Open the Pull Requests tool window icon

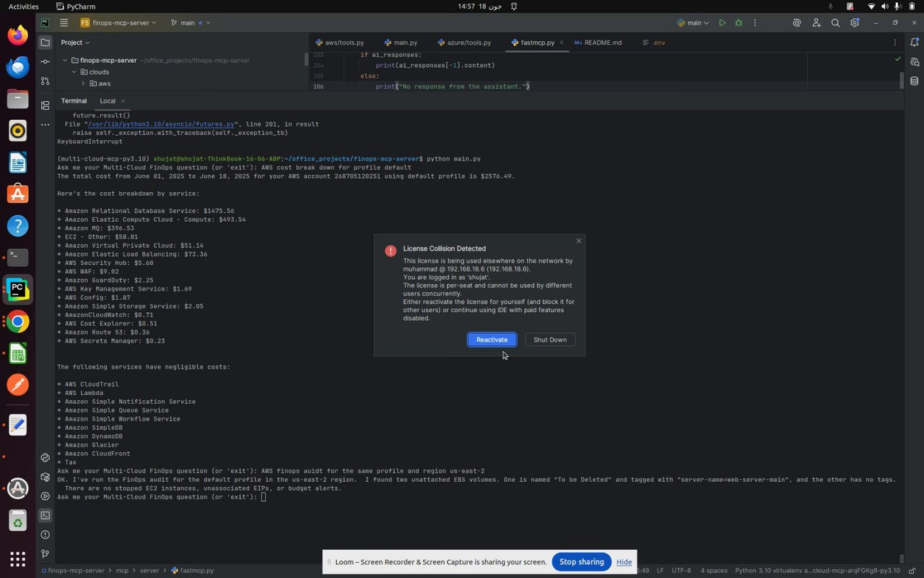[x=45, y=81]
